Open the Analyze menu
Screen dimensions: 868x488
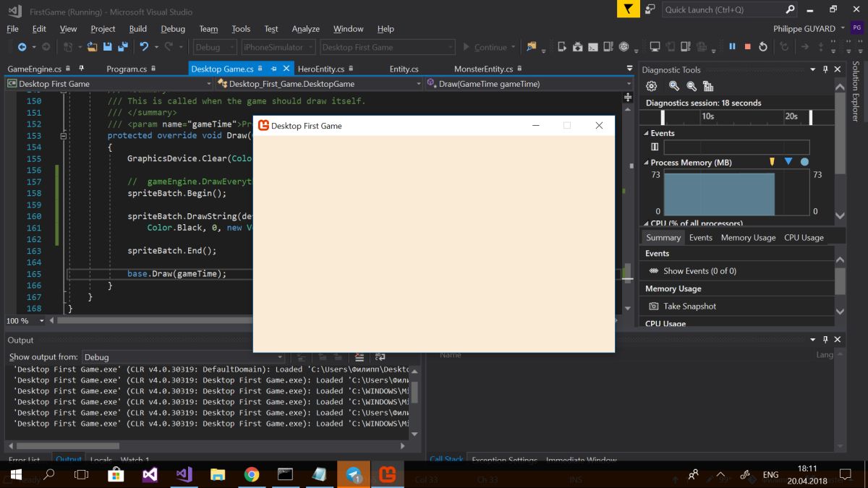pos(305,29)
